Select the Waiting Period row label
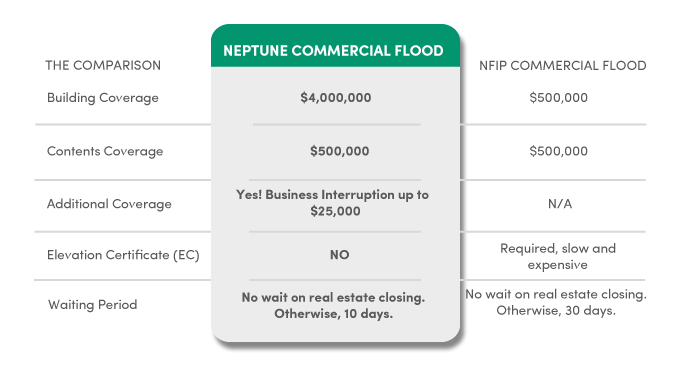The height and width of the screenshot is (376, 694). pyautogui.click(x=93, y=305)
